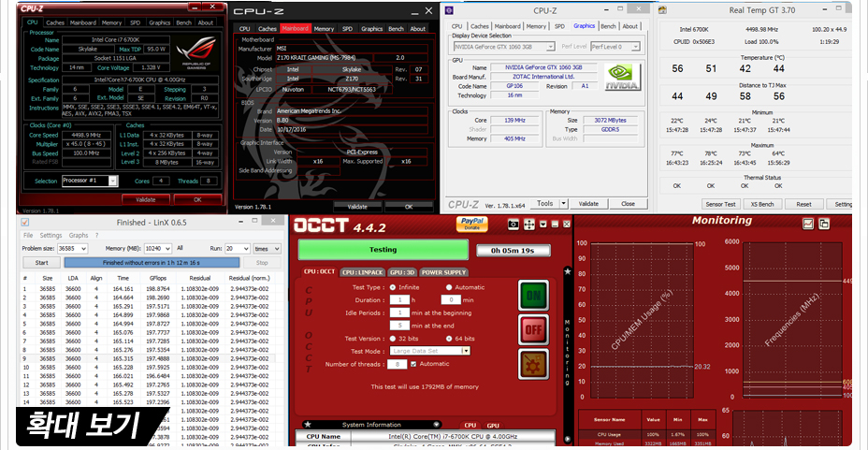Switch to the GPU : 3D tab in OCCT
Screen dimensions: 868x450
click(402, 272)
